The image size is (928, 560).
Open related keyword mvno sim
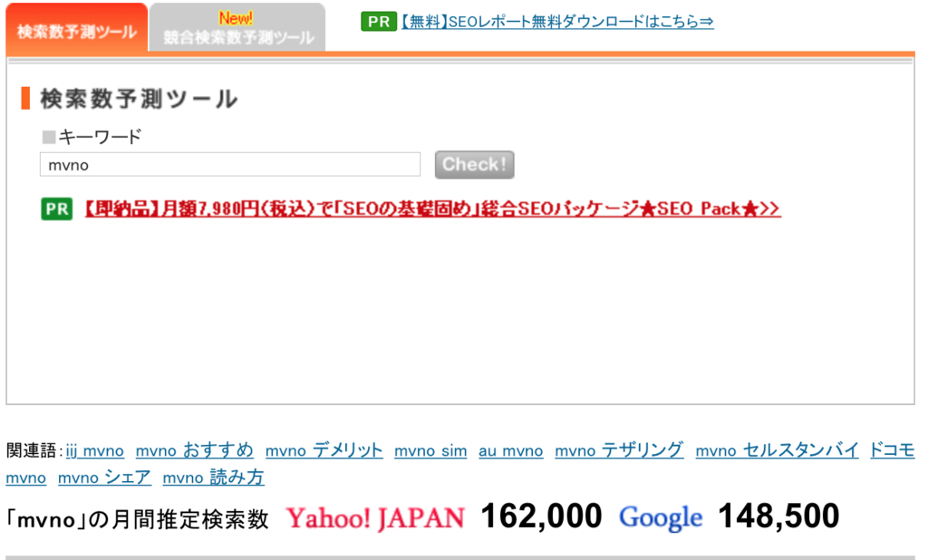(430, 451)
